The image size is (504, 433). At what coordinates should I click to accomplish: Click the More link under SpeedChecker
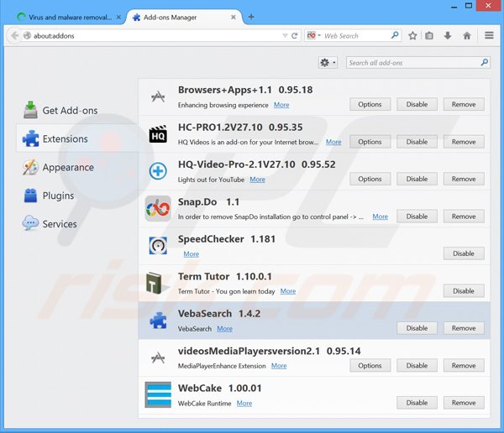pyautogui.click(x=191, y=253)
